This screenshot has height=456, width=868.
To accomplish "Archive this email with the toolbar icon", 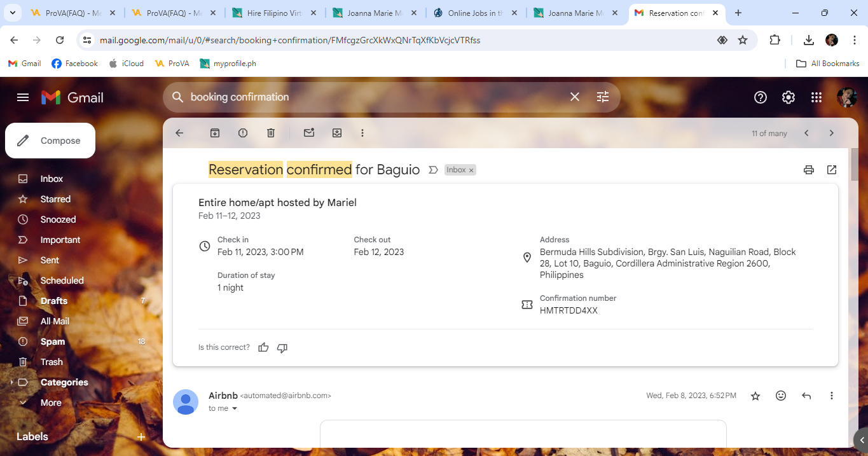I will (215, 133).
